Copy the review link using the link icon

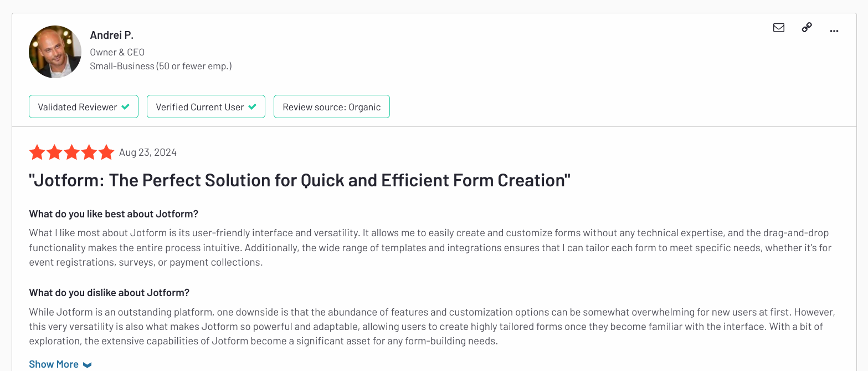(x=807, y=27)
